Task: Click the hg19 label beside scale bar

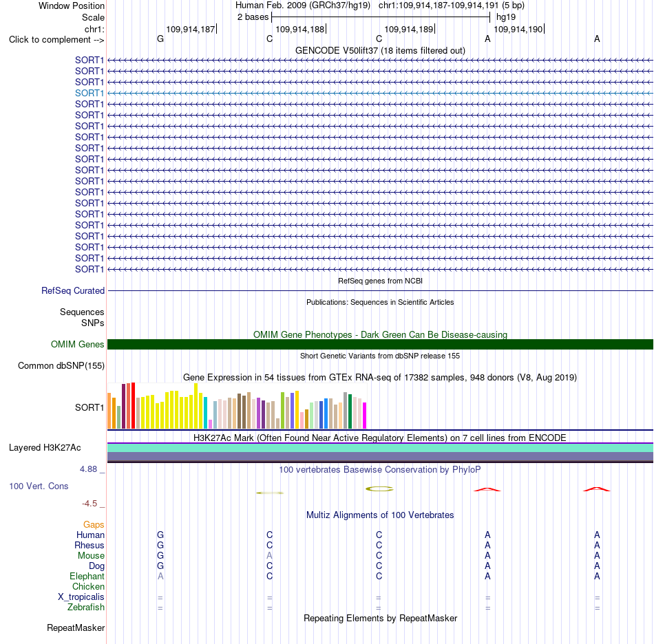Action: (506, 17)
